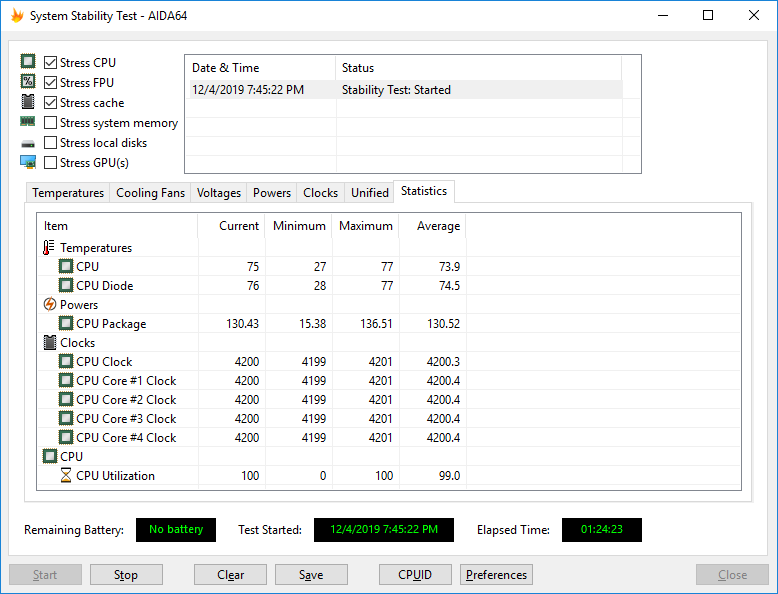
Task: Uncheck the Stress CPU checkbox
Action: click(x=50, y=63)
